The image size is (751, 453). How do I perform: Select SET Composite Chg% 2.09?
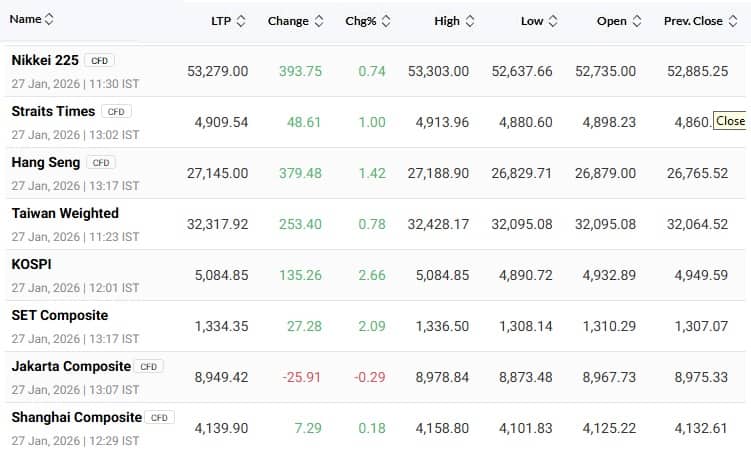372,327
